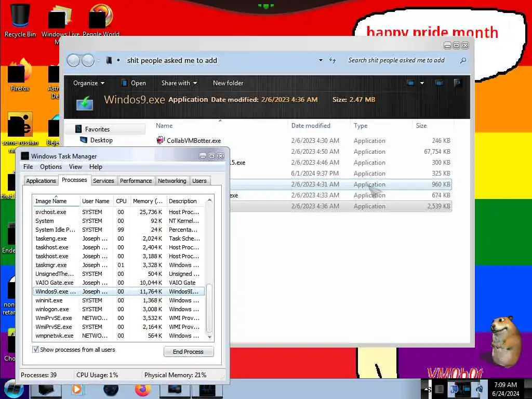The image size is (532, 399).
Task: Click the recent pages arrow beside Forward
Action: coord(98,61)
